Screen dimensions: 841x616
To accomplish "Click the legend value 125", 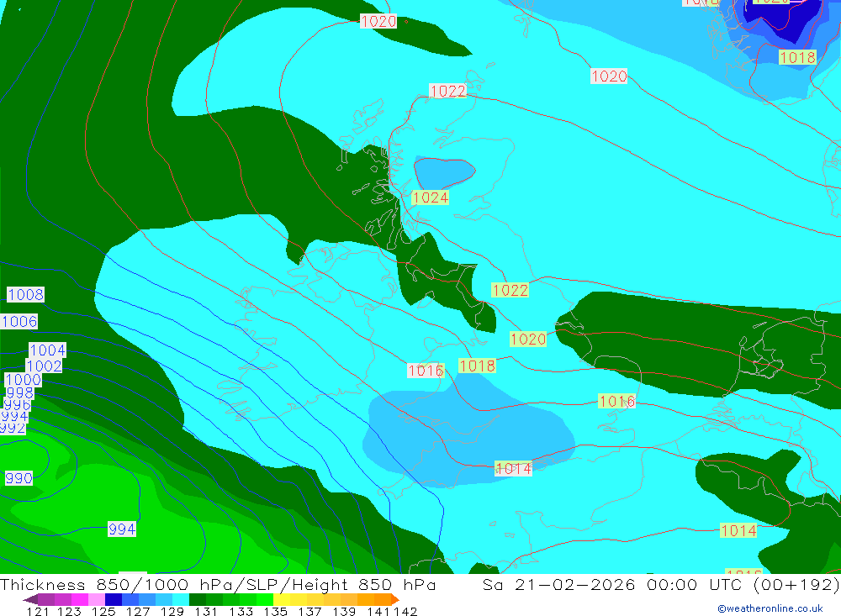I will click(x=103, y=611).
